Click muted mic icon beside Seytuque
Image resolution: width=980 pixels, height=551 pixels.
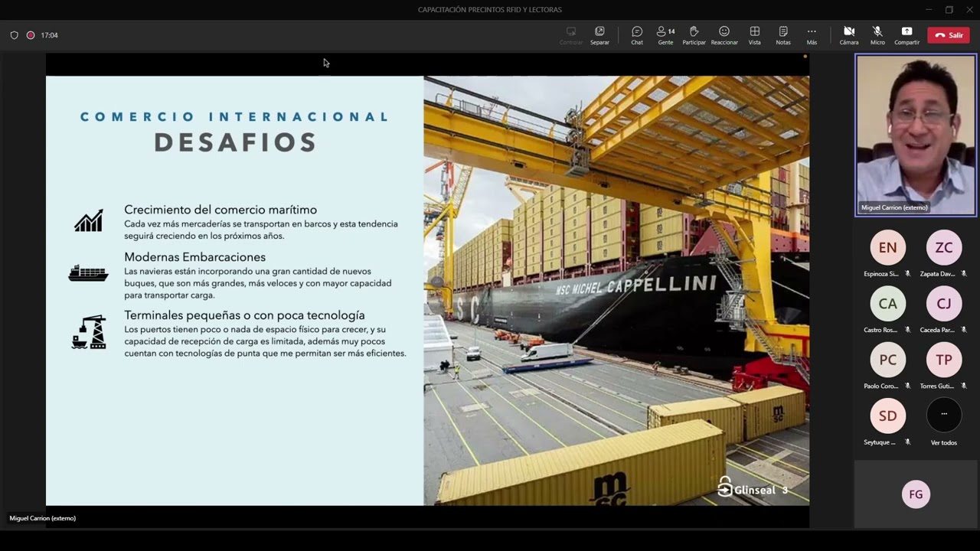[x=907, y=442]
